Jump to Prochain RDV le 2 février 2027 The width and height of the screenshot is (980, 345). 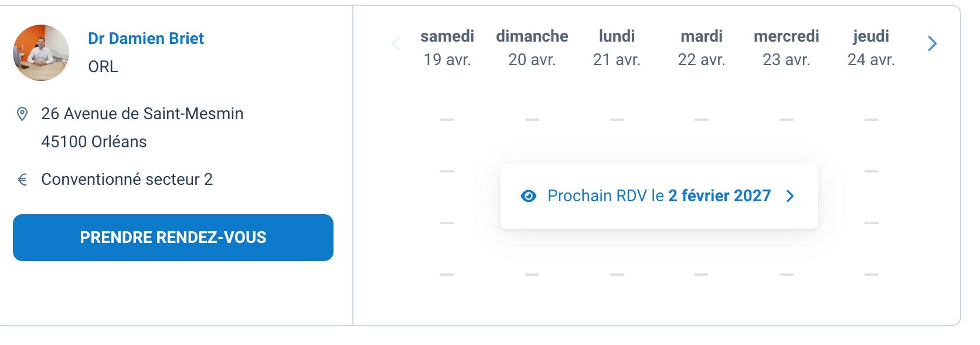point(659,196)
